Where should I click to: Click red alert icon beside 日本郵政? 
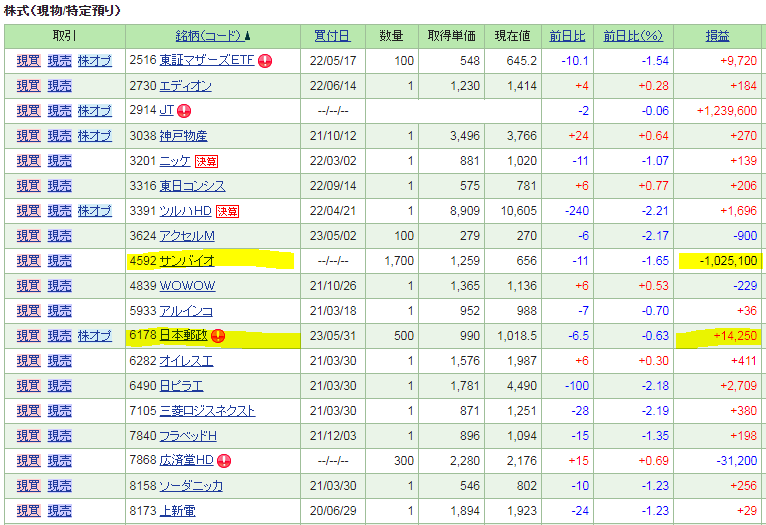218,336
